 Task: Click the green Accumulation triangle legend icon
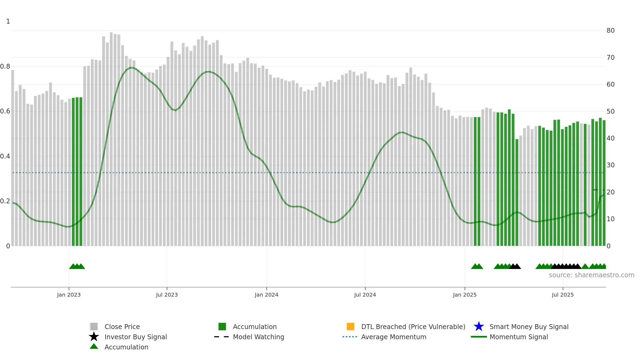click(94, 346)
